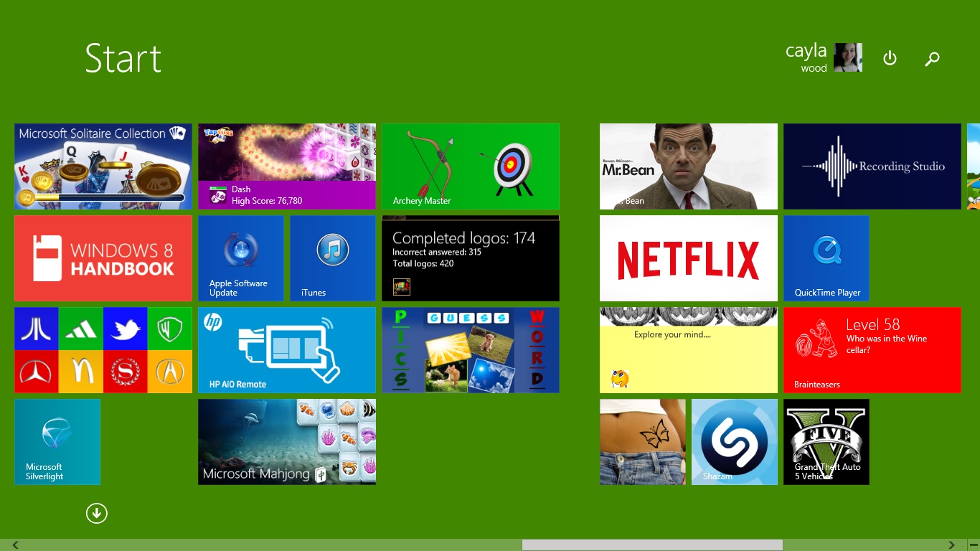
Task: Launch Recording Studio tile
Action: point(872,166)
